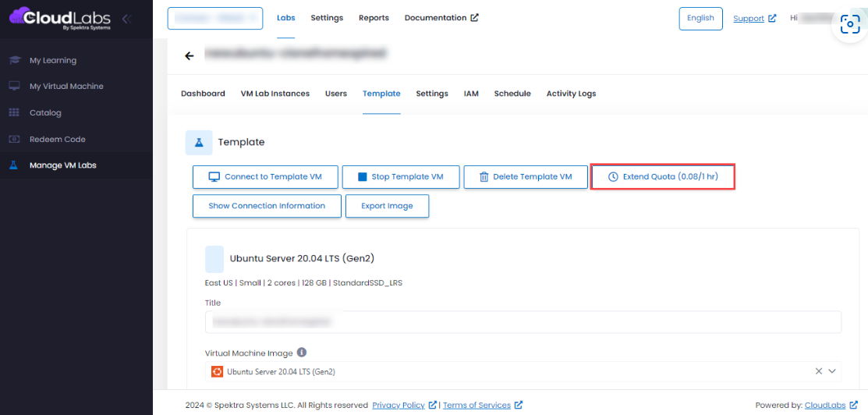Click Extend Quota (0.08/1 hr) button
This screenshot has height=415, width=868.
tap(663, 177)
